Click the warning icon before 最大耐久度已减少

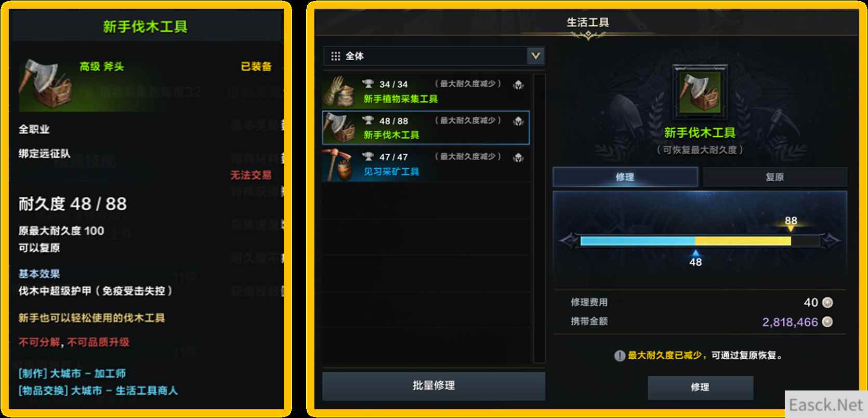tap(620, 356)
